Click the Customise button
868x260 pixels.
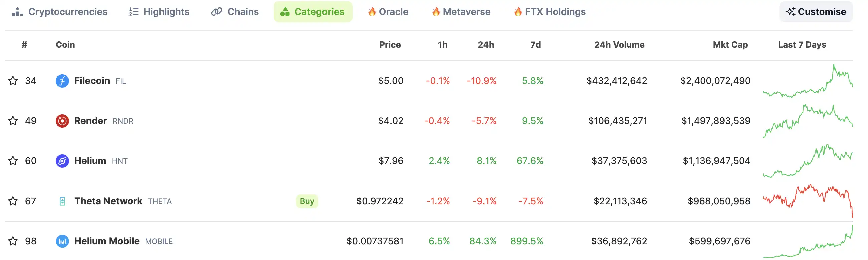816,12
